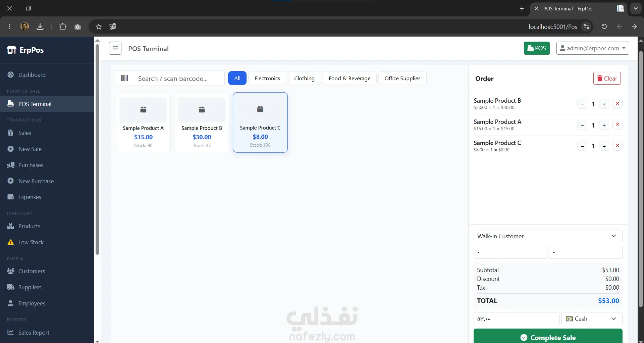Decrease quantity of Sample Product A

[x=582, y=125]
